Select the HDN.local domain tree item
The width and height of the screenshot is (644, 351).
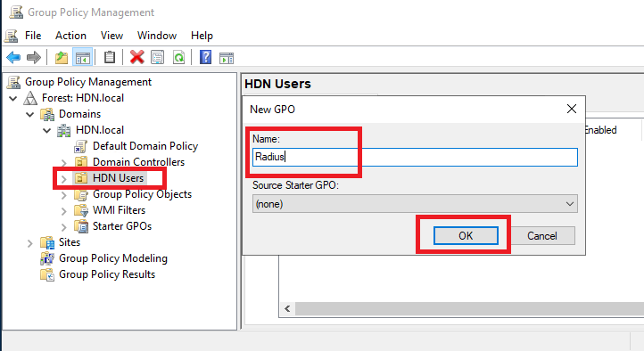pos(100,130)
